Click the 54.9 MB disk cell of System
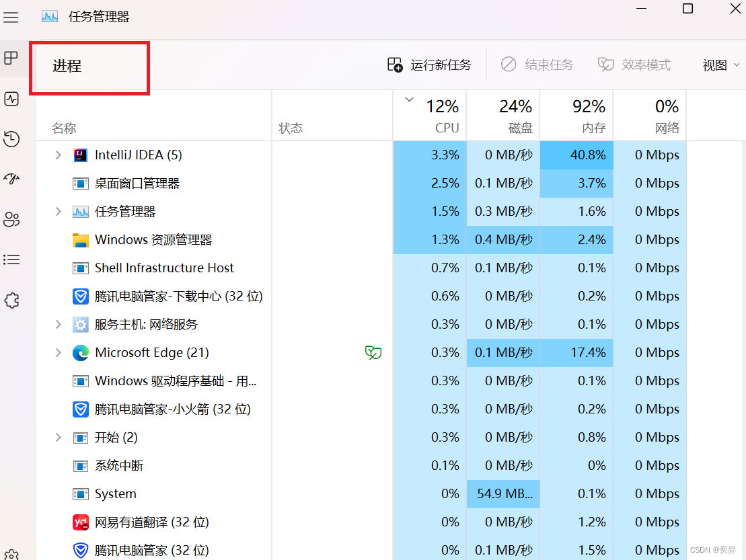Screen dimensions: 746x560 click(503, 494)
